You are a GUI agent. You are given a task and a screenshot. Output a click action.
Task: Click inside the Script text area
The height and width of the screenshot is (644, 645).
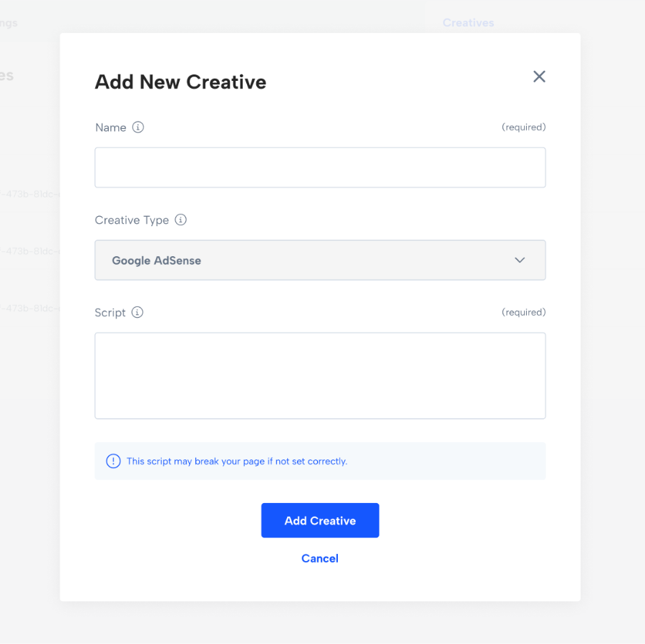320,375
